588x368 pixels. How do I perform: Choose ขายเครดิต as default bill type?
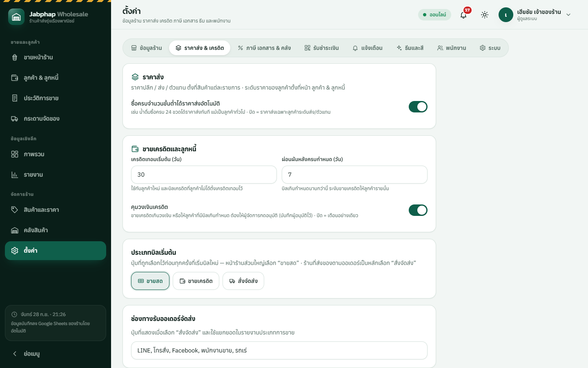pos(196,281)
